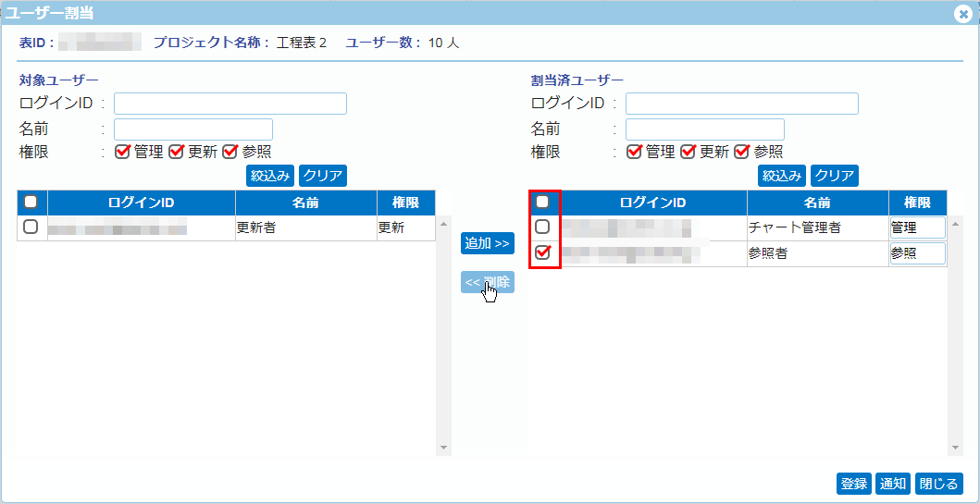Toggle 管理 checkbox in 割当済ユーザー filter
Image resolution: width=980 pixels, height=504 pixels.
click(634, 152)
